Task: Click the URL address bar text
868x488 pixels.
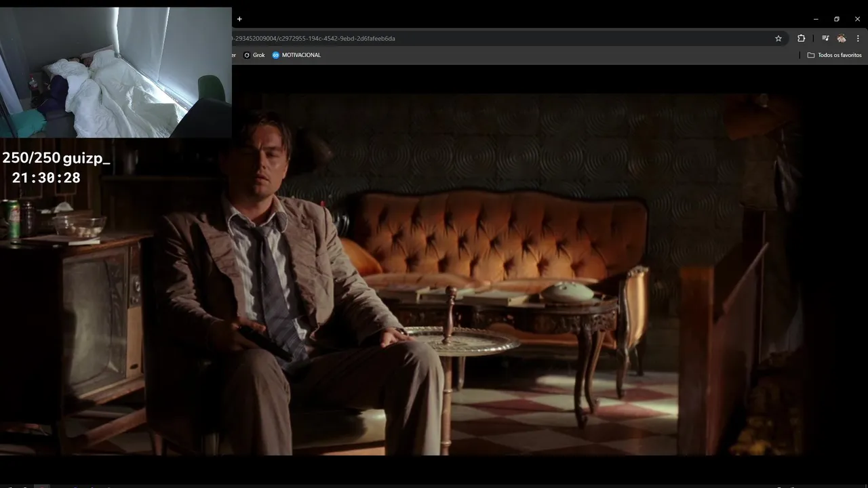Action: [313, 39]
